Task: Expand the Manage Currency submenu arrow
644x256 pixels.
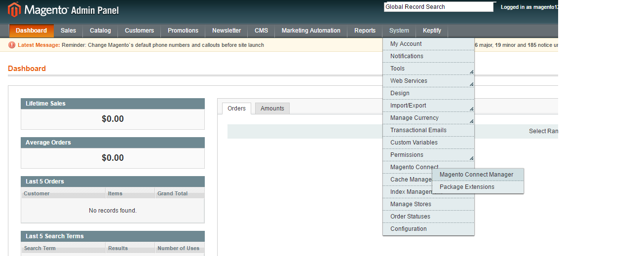Action: (x=471, y=121)
